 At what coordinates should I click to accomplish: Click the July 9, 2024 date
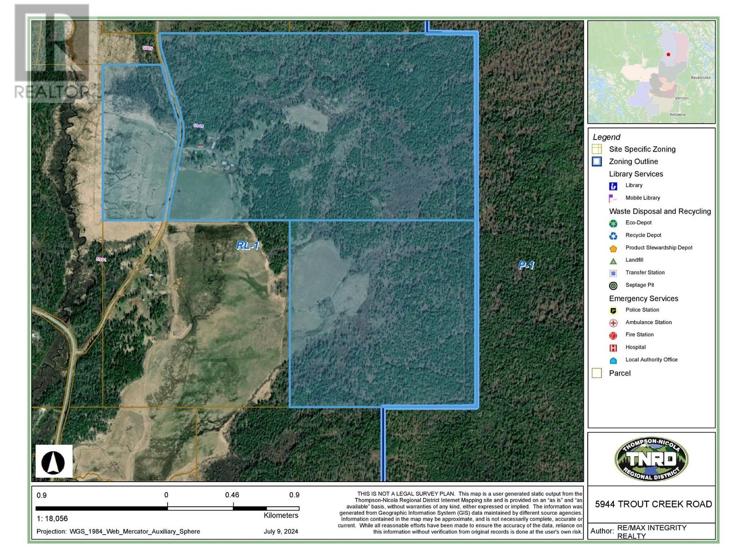pyautogui.click(x=281, y=532)
